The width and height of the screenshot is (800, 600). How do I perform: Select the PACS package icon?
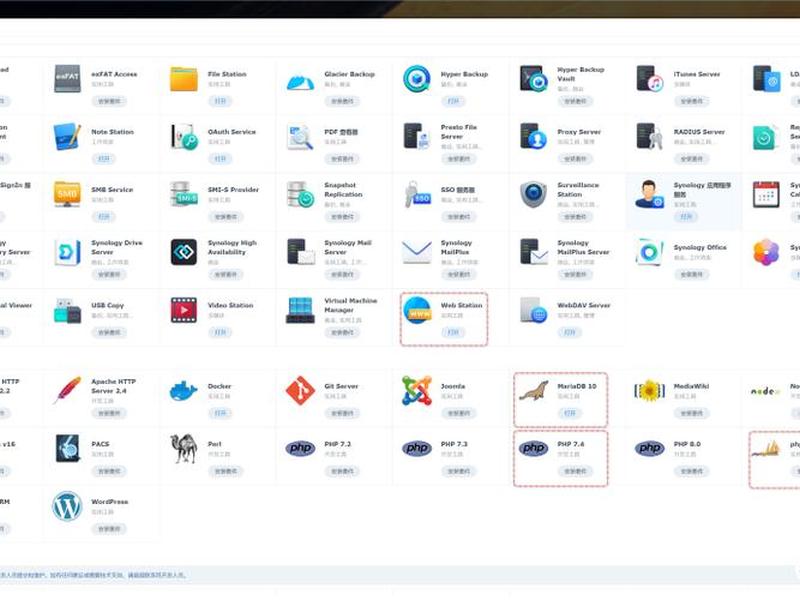tap(67, 448)
